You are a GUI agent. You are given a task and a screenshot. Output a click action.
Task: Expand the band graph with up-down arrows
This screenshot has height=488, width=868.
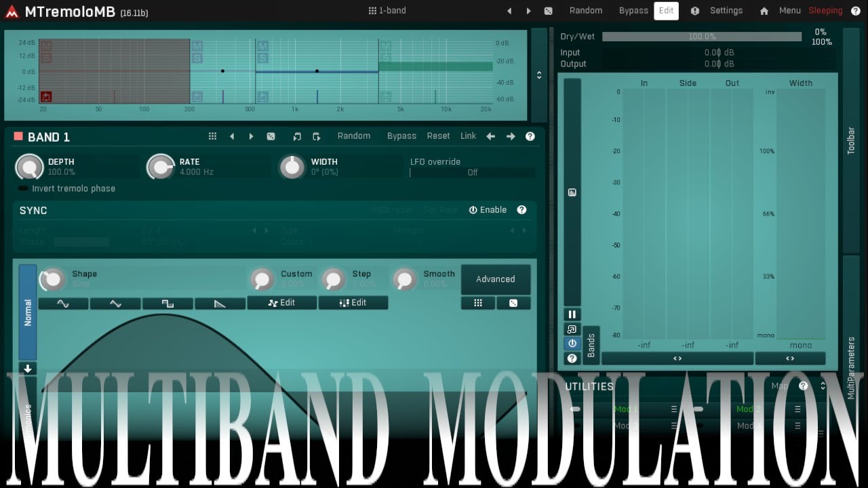pos(539,75)
